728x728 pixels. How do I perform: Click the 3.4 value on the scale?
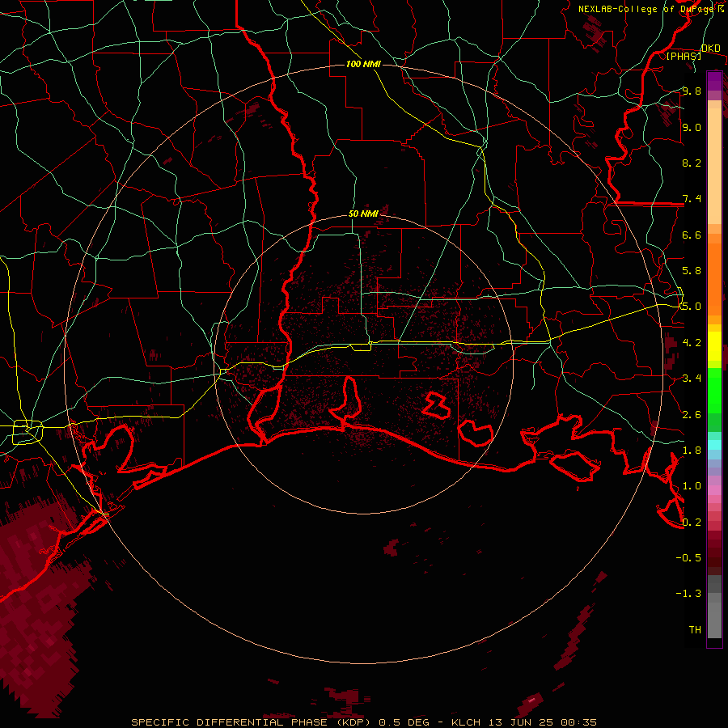692,379
